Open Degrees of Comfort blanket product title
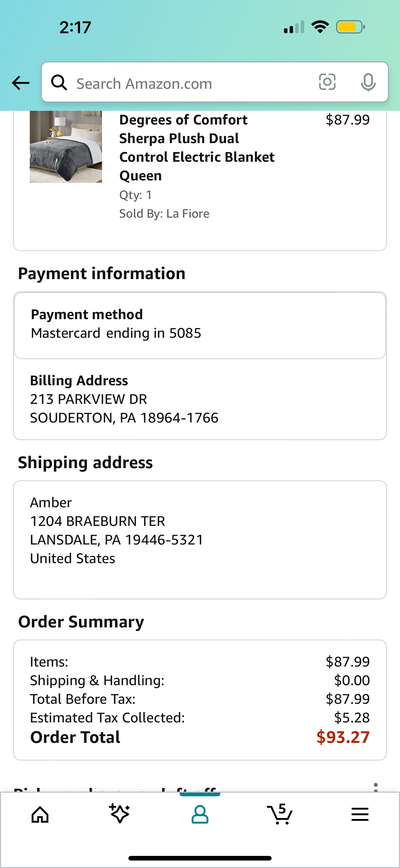The height and width of the screenshot is (868, 400). point(197,147)
